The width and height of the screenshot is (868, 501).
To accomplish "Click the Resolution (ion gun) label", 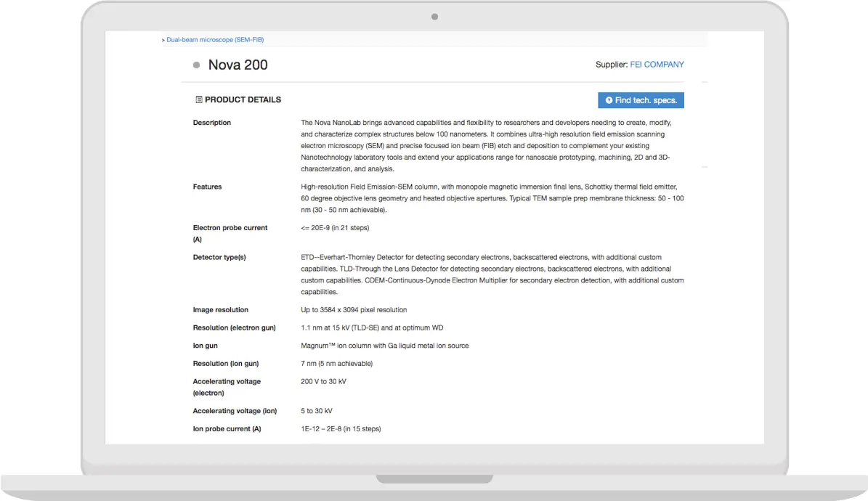I will (226, 364).
